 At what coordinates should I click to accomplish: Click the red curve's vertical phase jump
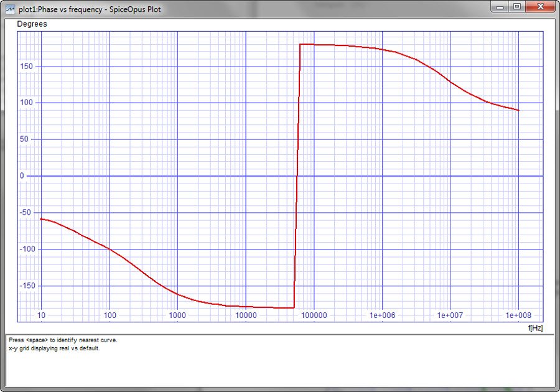point(297,175)
